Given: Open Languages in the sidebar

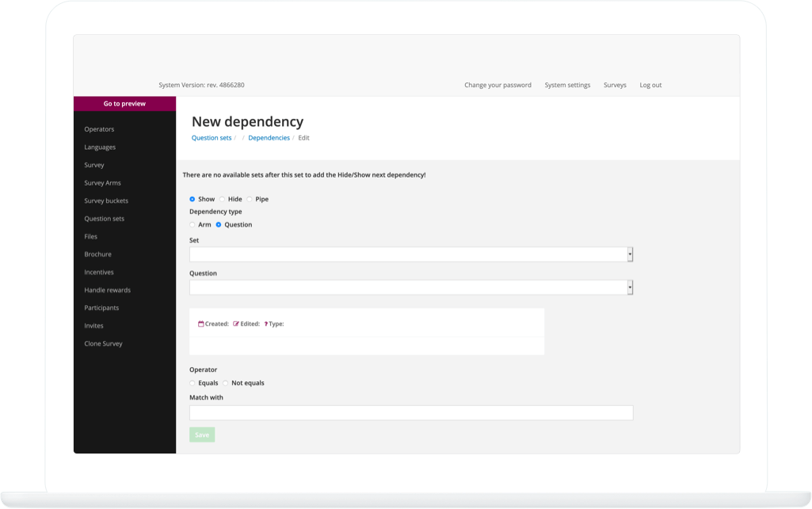Looking at the screenshot, I should 100,147.
